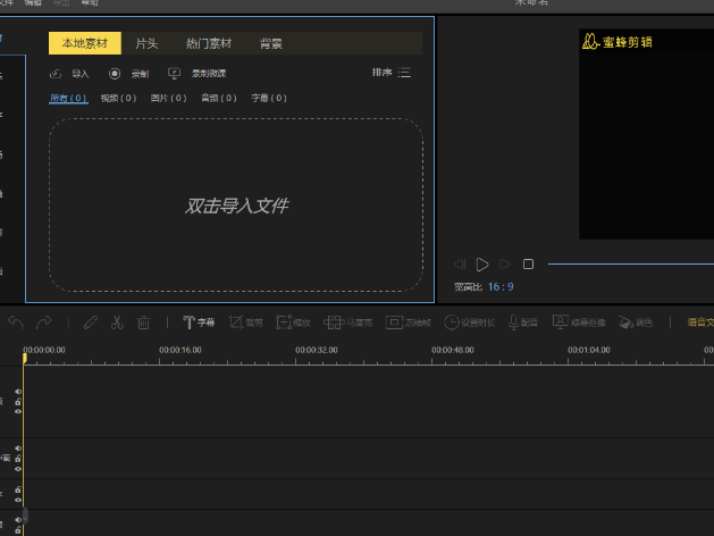Image resolution: width=714 pixels, height=536 pixels.
Task: Click the 00:00:32.00 ruler mark
Action: coord(316,350)
